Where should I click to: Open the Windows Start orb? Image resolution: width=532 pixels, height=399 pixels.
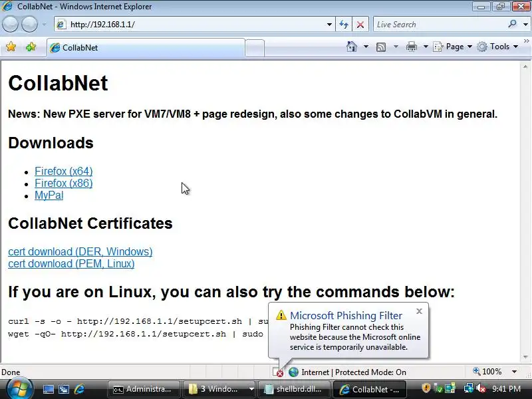tap(20, 389)
